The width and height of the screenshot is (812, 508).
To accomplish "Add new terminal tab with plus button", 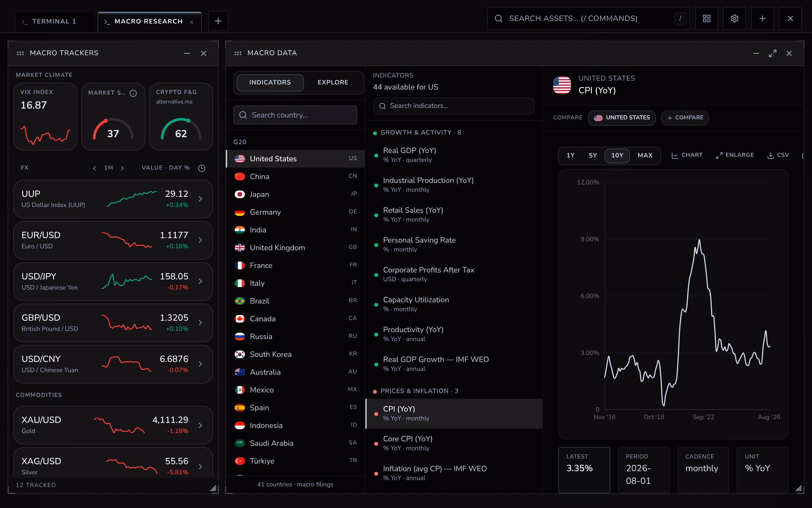I will pos(218,21).
